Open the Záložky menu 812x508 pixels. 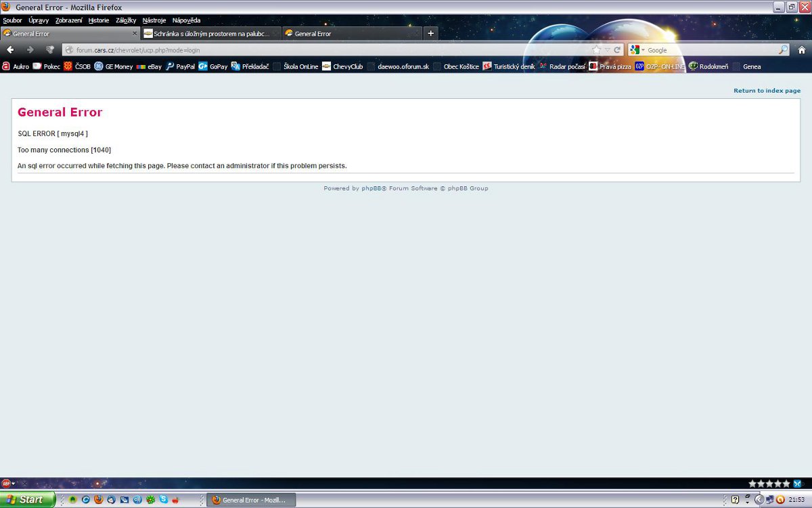(x=126, y=20)
